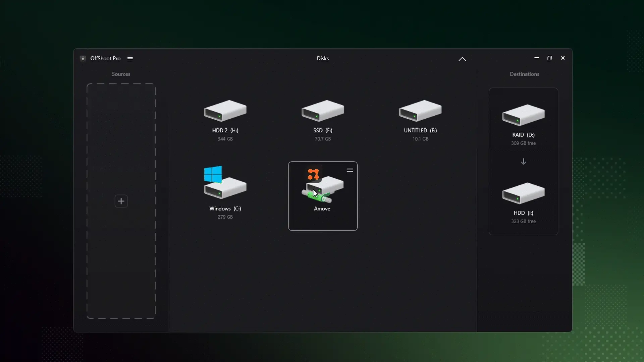Open hamburger menu next to OffShoot Pro

click(130, 59)
